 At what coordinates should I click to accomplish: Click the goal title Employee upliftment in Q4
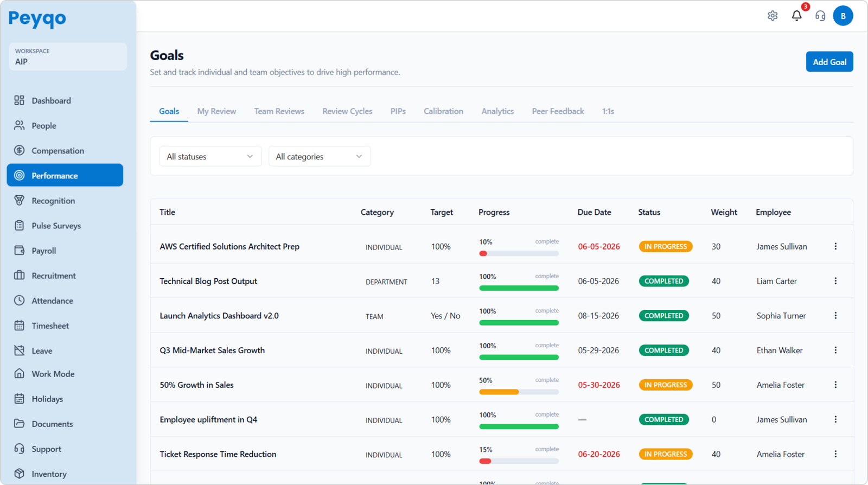pos(208,419)
